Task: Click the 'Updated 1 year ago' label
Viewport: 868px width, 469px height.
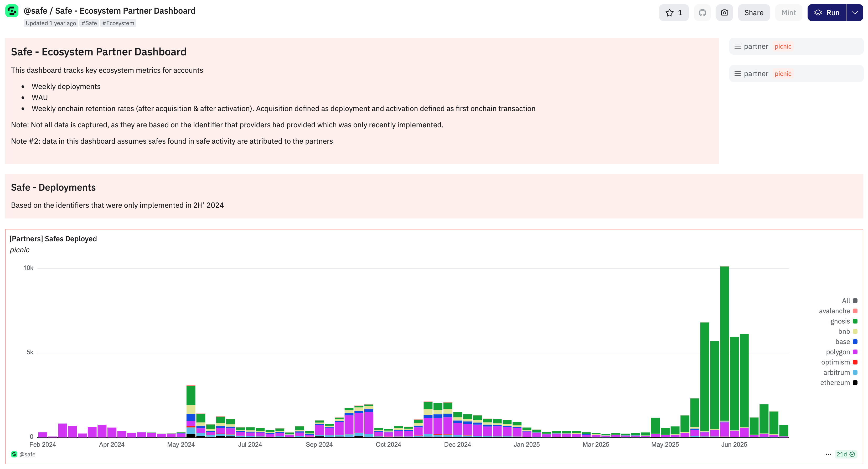Action: click(51, 23)
